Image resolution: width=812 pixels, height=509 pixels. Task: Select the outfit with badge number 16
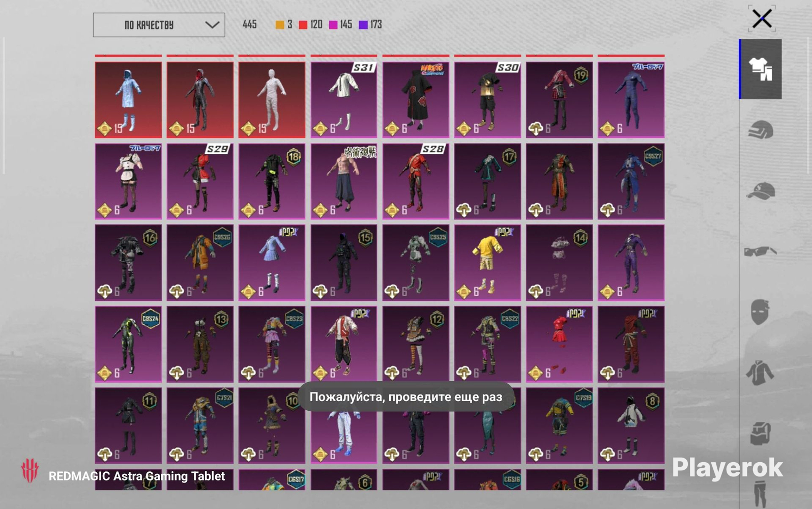tap(128, 263)
